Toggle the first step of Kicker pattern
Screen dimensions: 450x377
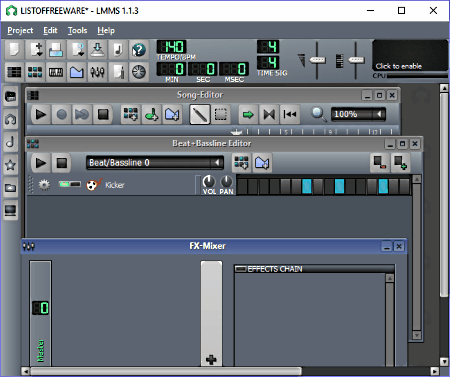click(242, 186)
